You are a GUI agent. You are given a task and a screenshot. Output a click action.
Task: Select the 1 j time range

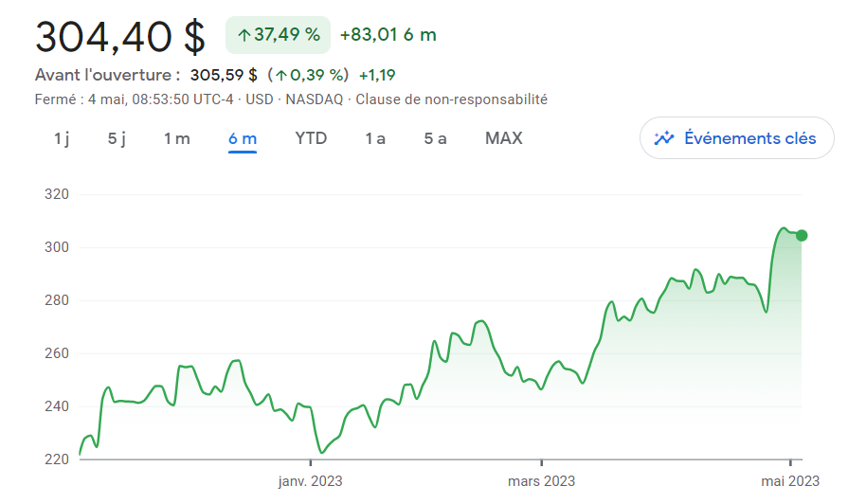click(x=61, y=138)
